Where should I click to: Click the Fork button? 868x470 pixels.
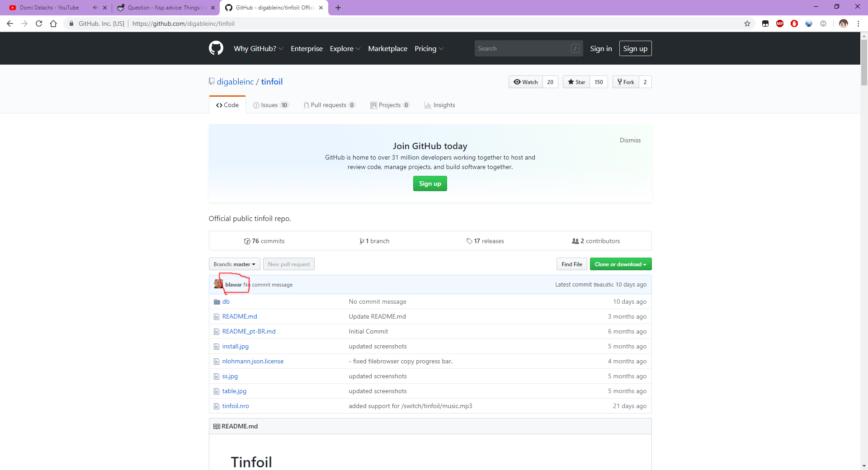pos(626,82)
